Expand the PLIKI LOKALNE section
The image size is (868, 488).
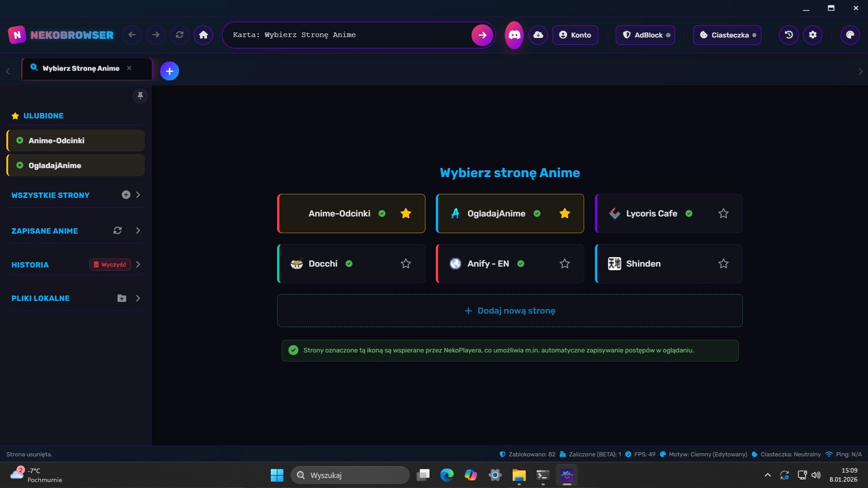pyautogui.click(x=138, y=298)
